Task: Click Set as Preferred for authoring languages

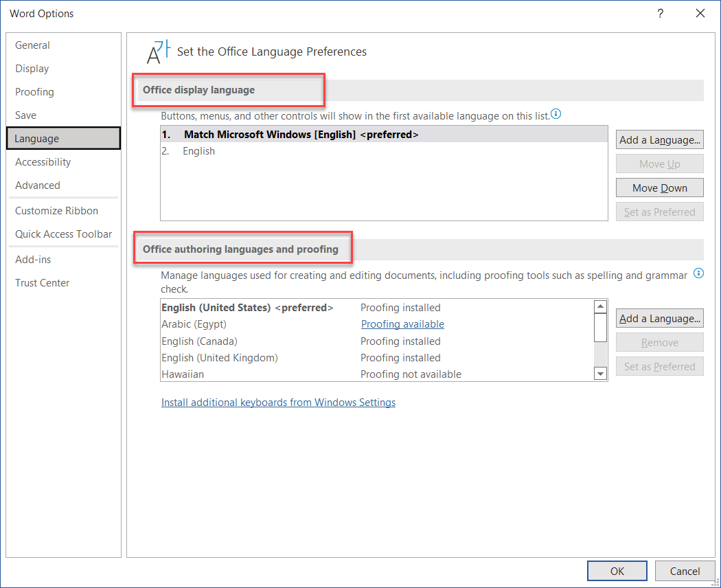Action: point(659,366)
